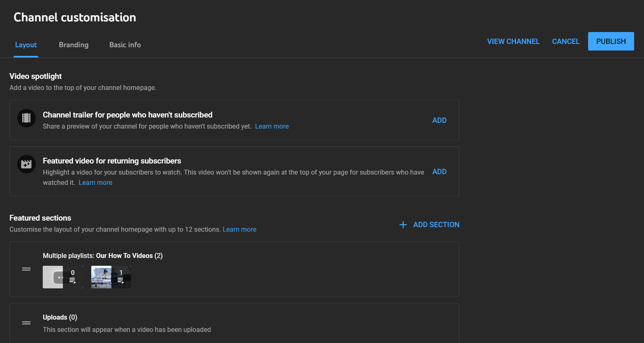Click CANCEL to discard changes
The width and height of the screenshot is (644, 343).
pyautogui.click(x=566, y=41)
